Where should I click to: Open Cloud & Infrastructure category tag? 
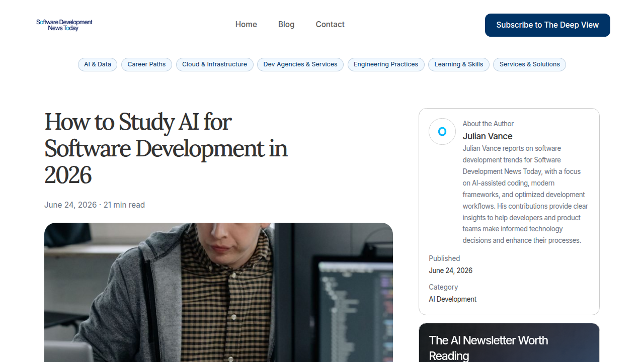coord(214,64)
